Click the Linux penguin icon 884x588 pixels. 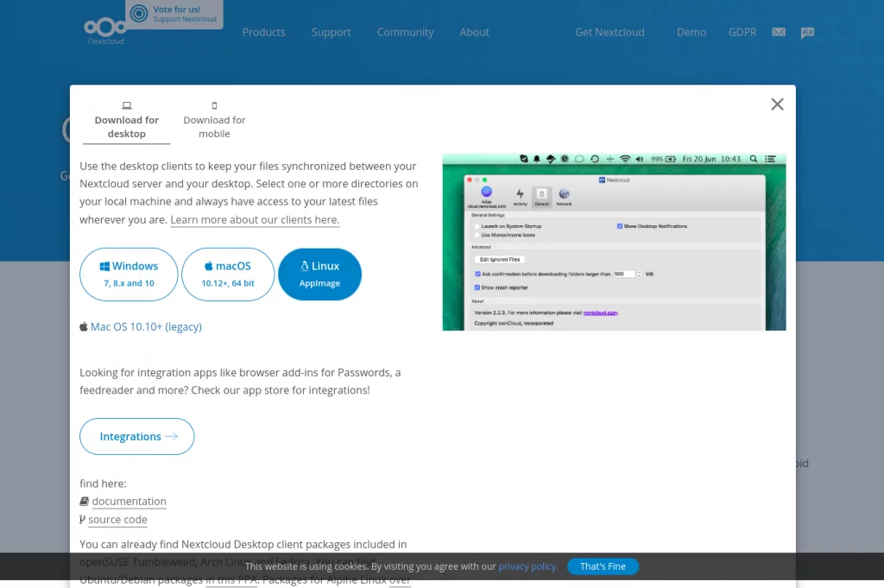(x=305, y=266)
